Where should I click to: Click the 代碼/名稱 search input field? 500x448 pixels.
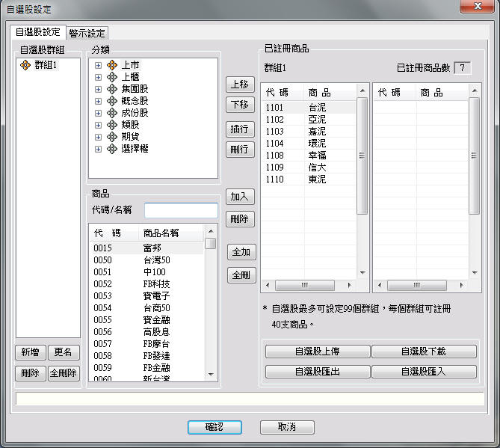click(181, 210)
